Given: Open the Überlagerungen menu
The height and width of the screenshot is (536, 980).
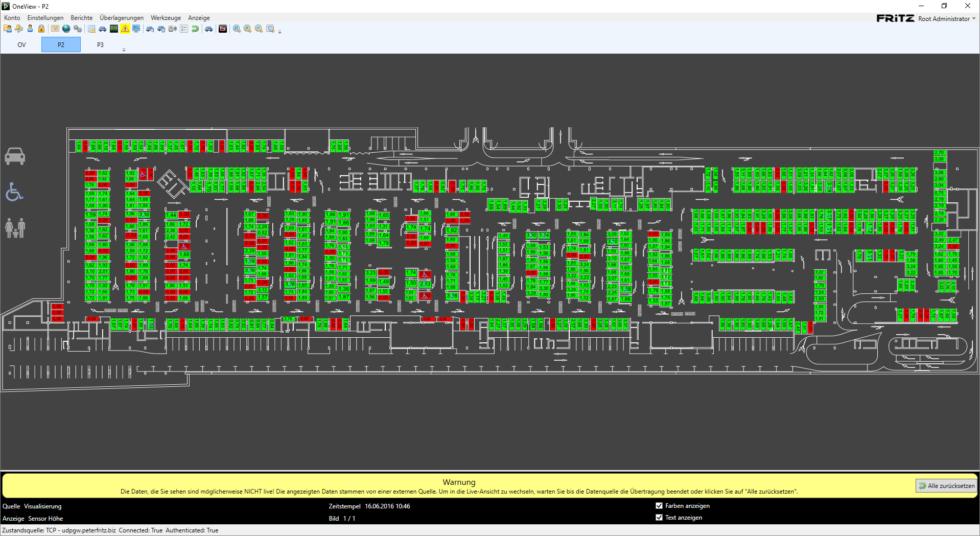Looking at the screenshot, I should (x=122, y=17).
